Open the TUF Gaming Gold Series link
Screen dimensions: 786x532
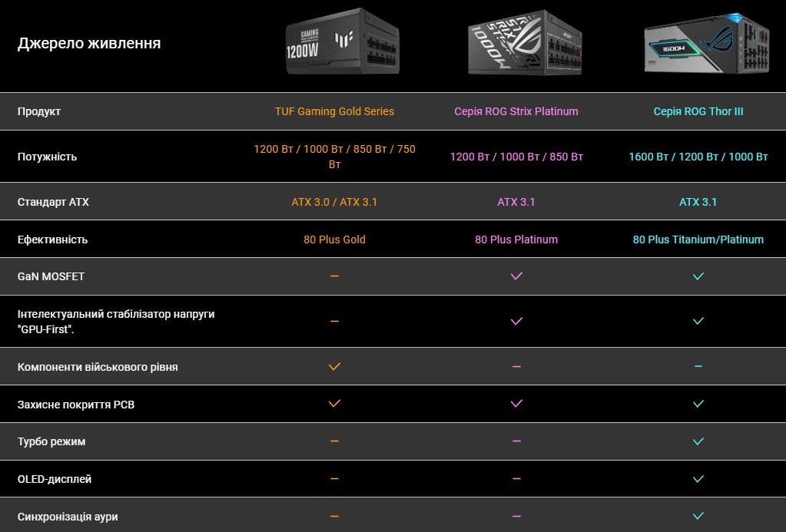point(334,111)
